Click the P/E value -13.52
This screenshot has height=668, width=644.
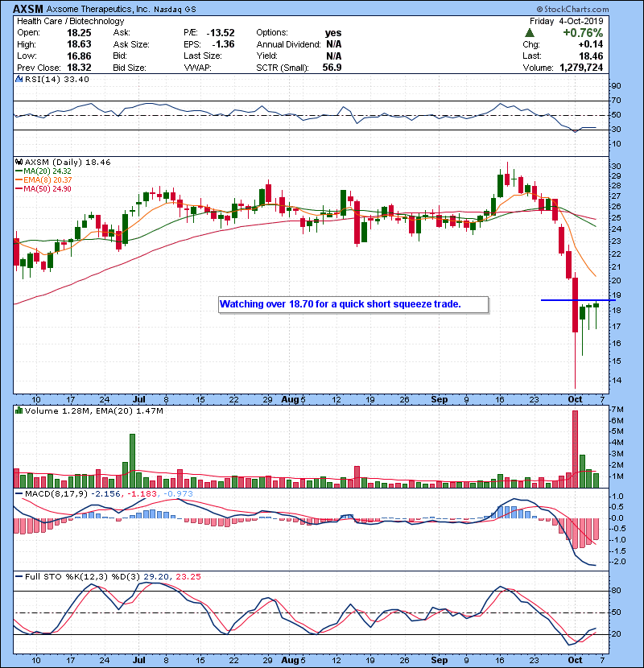coord(221,33)
